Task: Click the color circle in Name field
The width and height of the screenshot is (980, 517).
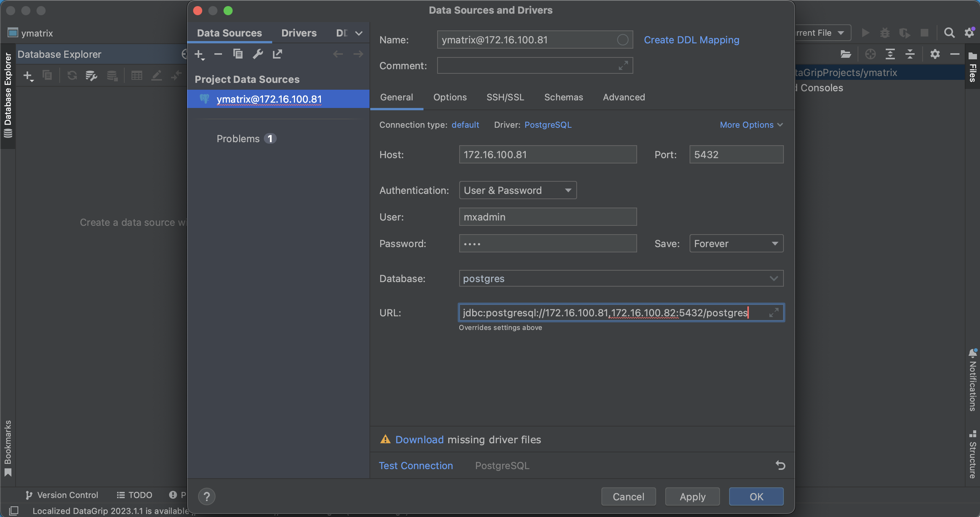Action: 622,40
